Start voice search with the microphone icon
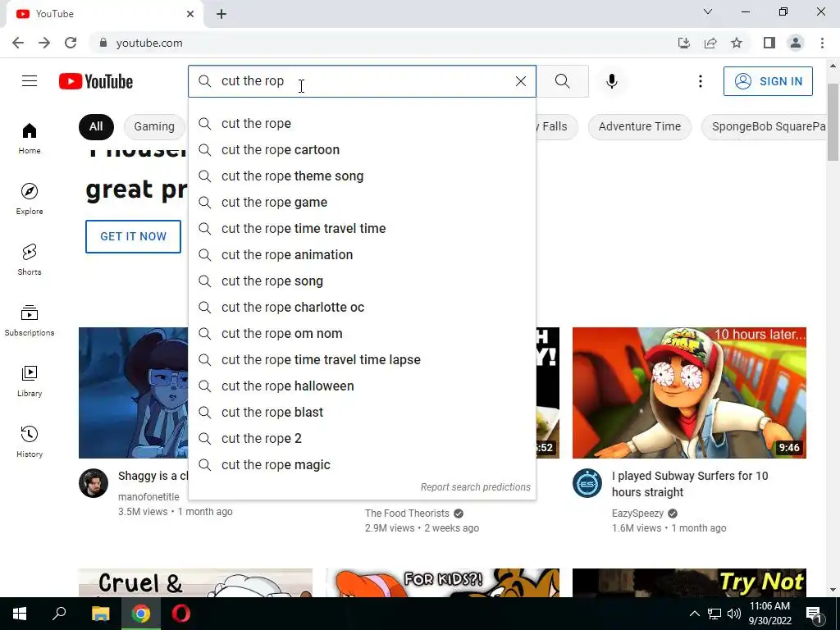This screenshot has height=630, width=840. pos(612,81)
